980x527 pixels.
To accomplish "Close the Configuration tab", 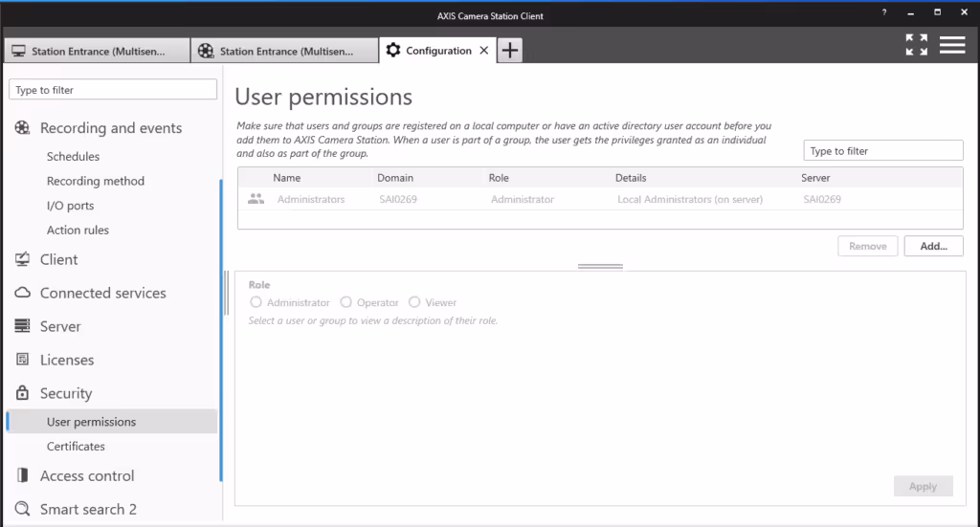I will click(483, 51).
